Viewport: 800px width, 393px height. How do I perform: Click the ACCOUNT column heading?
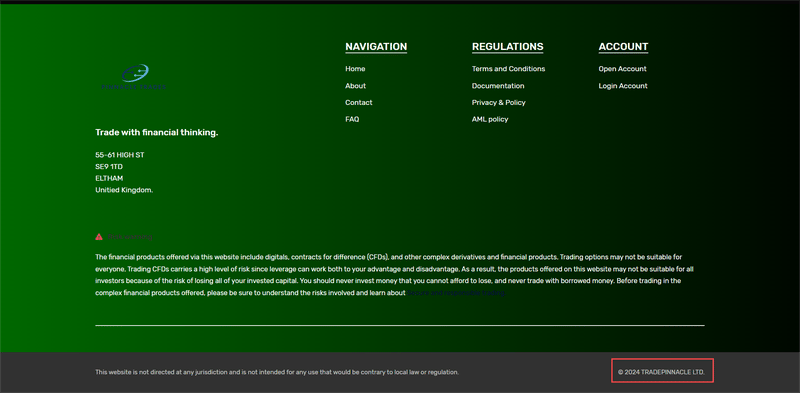click(x=623, y=47)
